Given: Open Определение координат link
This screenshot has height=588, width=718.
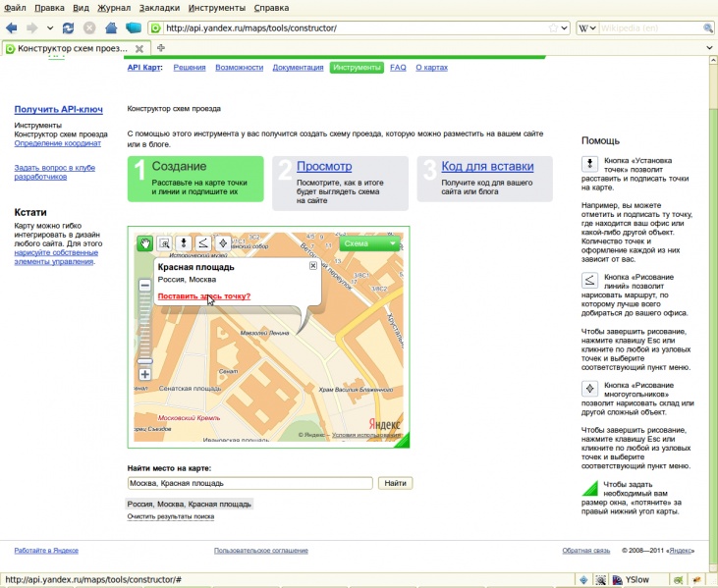Looking at the screenshot, I should 57,143.
